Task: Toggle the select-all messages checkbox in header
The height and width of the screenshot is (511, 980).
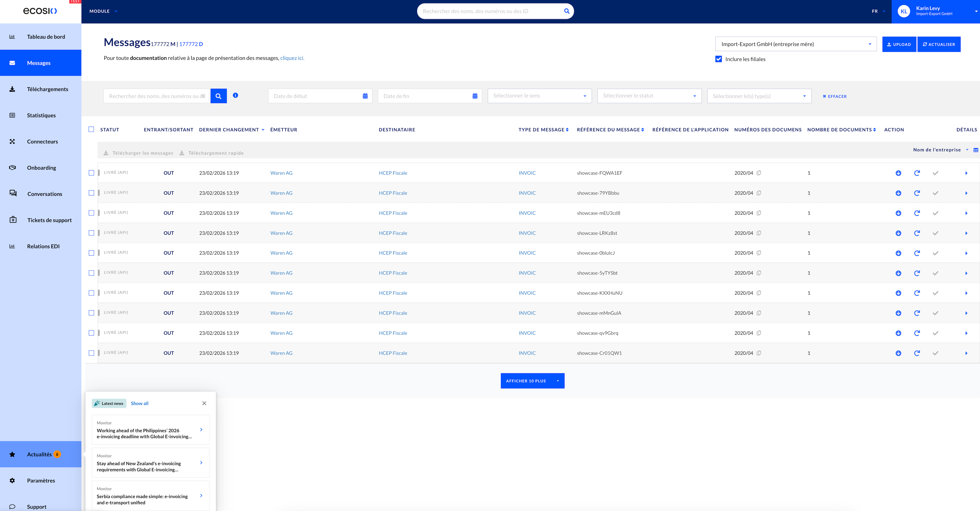Action: click(91, 130)
